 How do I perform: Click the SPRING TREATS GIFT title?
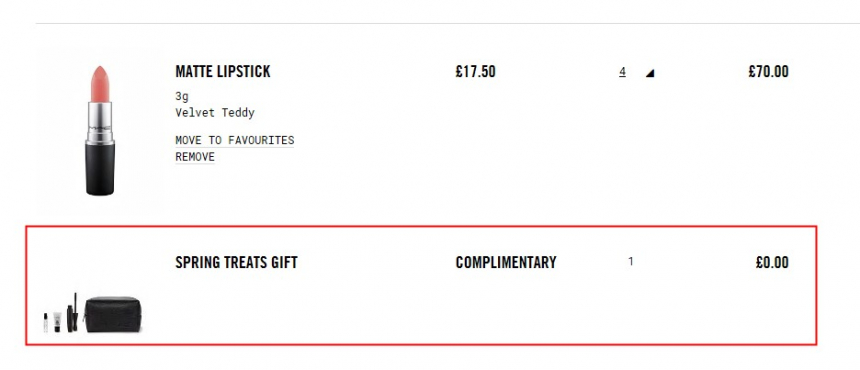236,263
